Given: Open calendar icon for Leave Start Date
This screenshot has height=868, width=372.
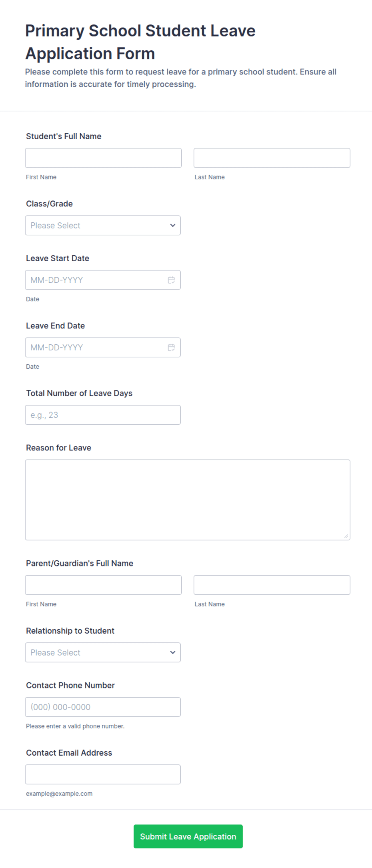Looking at the screenshot, I should (x=171, y=280).
